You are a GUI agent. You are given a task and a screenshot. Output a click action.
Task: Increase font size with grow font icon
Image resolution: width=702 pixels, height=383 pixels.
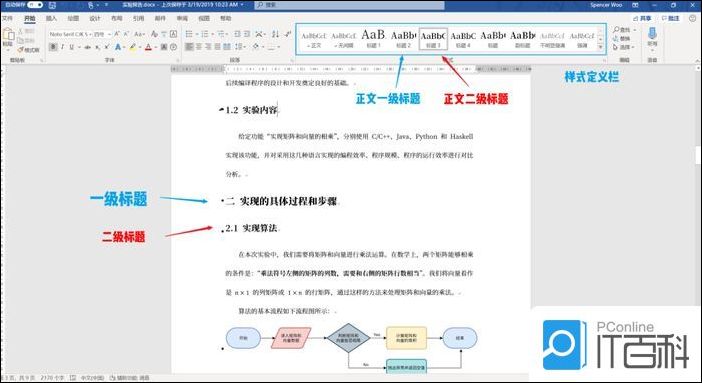coord(116,34)
